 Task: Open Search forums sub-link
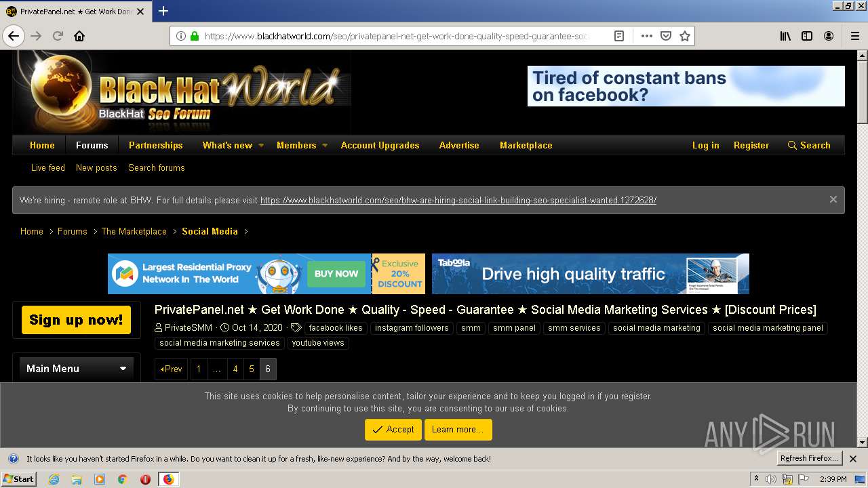click(x=157, y=167)
